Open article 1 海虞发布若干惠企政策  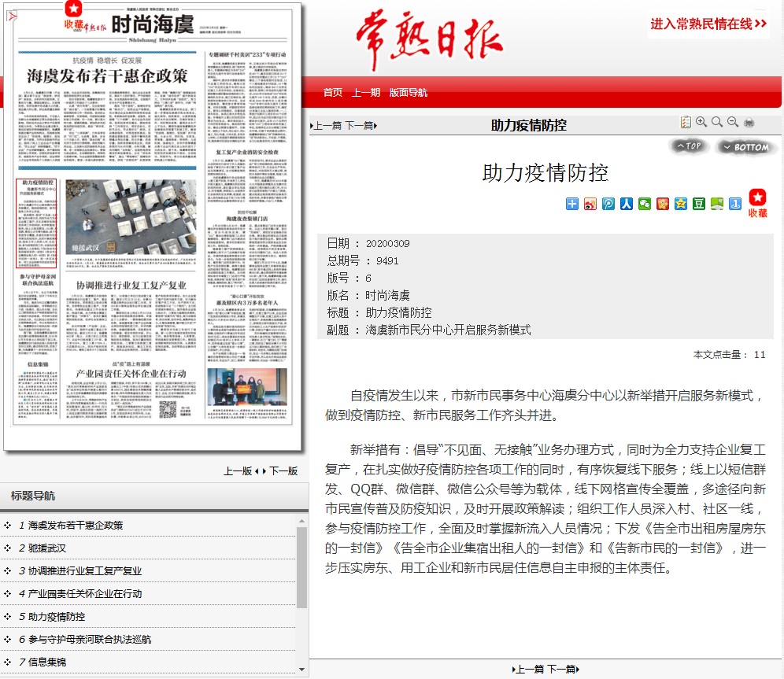tap(76, 525)
